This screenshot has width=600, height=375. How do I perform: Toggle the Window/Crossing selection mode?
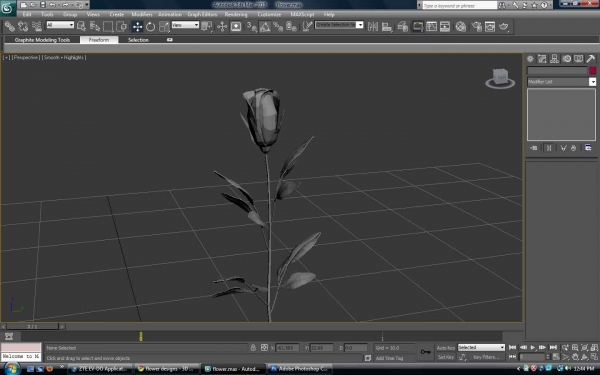pyautogui.click(x=121, y=26)
